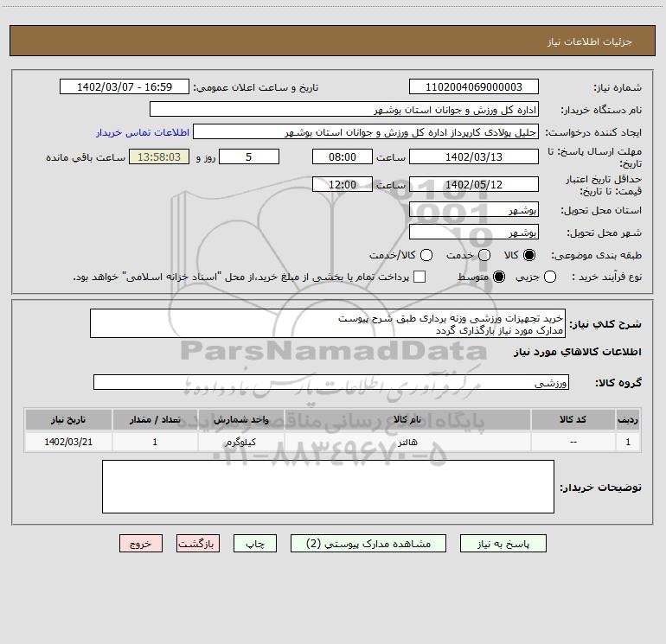Image resolution: width=666 pixels, height=644 pixels.
Task: Click the delivery city field بوشهر
Action: point(474,233)
